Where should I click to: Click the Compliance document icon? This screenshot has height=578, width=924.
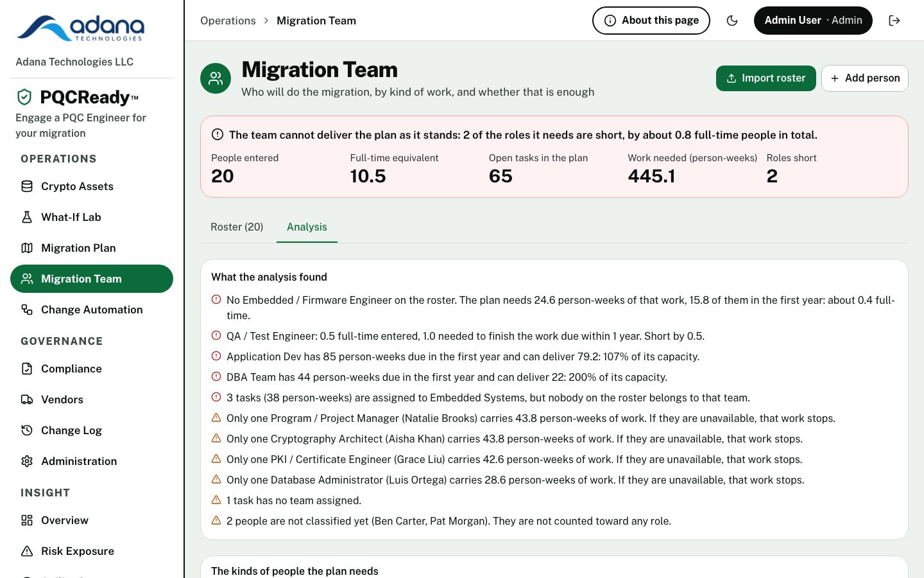27,369
